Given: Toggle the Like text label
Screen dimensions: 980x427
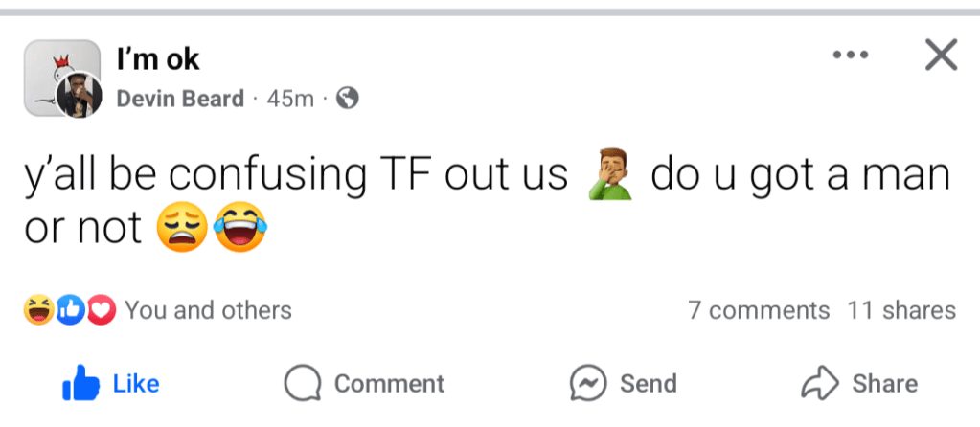Looking at the screenshot, I should tap(136, 384).
